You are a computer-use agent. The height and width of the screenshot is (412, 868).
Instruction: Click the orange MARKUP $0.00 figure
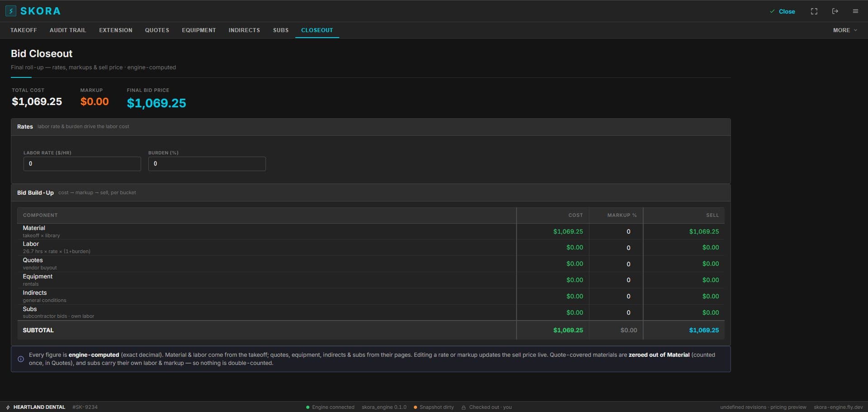[x=95, y=102]
